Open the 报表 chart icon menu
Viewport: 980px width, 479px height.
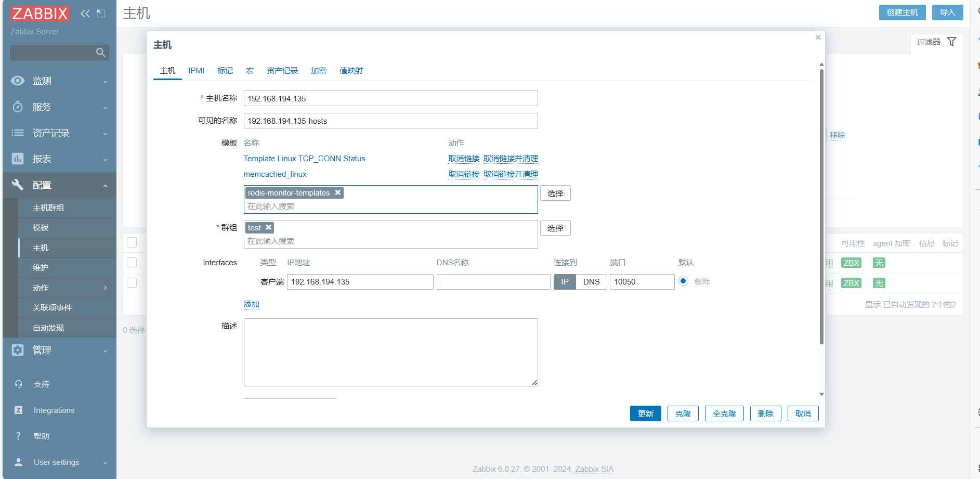[18, 159]
